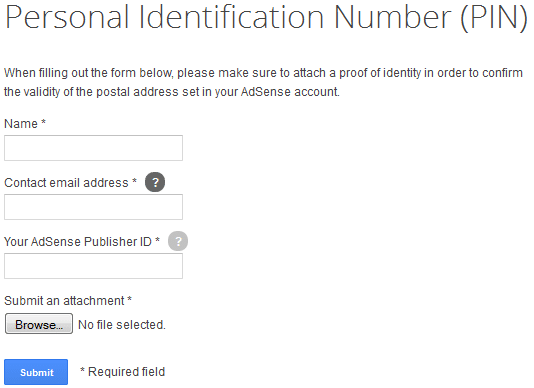Click the word 'Personal' in the heading
The image size is (534, 388).
point(67,17)
